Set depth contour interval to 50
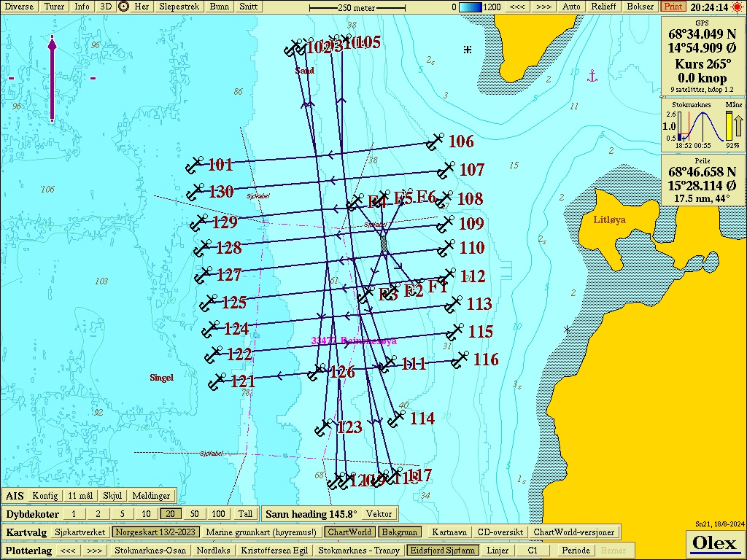This screenshot has height=560, width=747. tap(194, 514)
